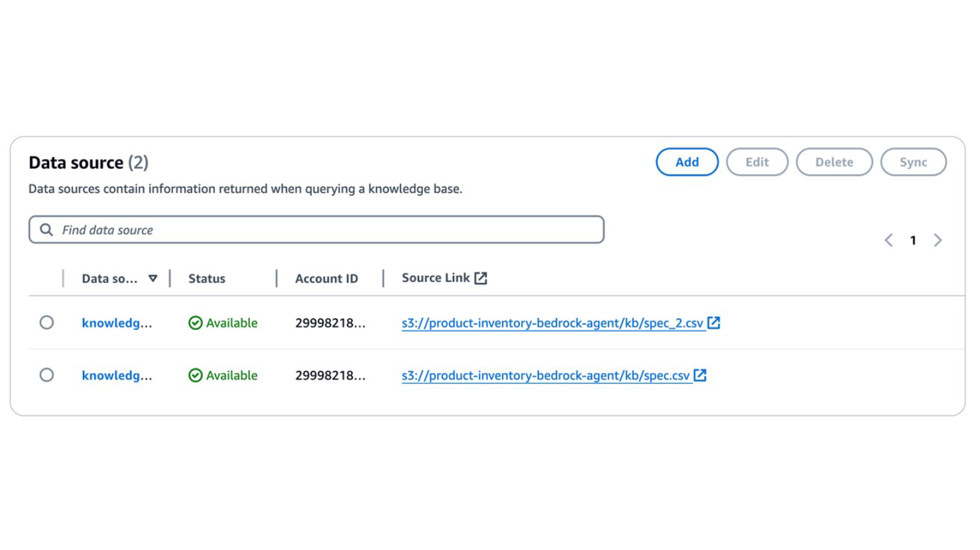
Task: Click the Add data source button
Action: point(687,162)
